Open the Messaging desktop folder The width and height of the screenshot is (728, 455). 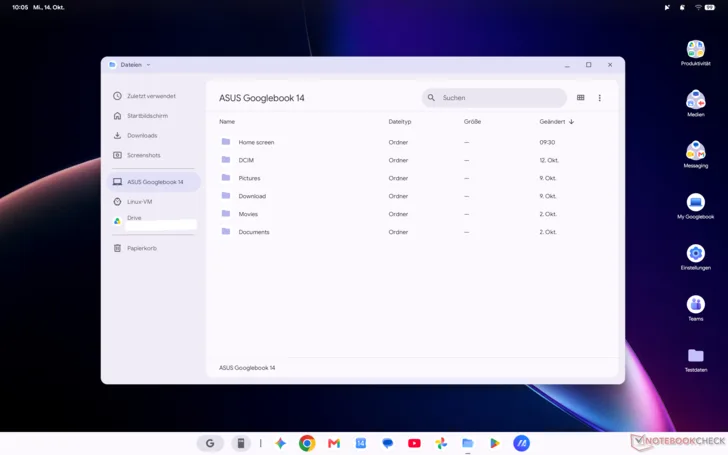[x=696, y=155]
